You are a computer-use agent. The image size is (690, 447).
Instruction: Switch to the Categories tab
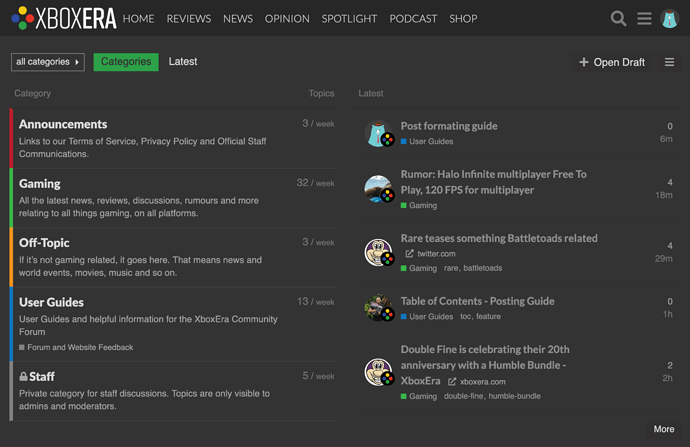pos(126,62)
